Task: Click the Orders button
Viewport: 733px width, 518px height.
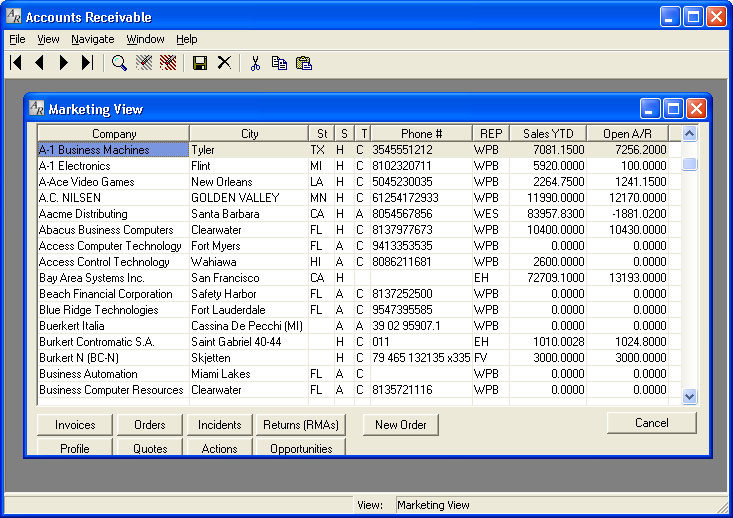Action: click(x=150, y=424)
